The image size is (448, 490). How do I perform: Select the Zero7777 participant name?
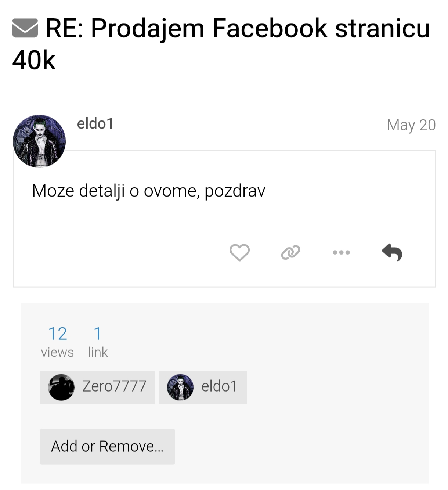[114, 386]
